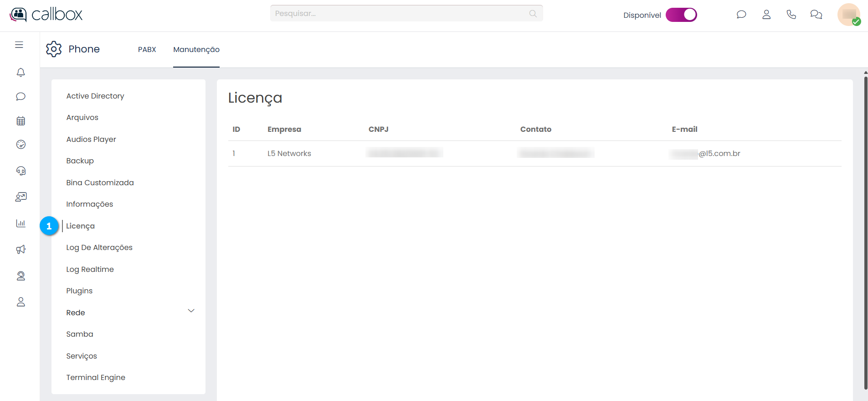Open the chat bubble icon in header
Viewport: 868px width, 401px height.
tap(741, 15)
